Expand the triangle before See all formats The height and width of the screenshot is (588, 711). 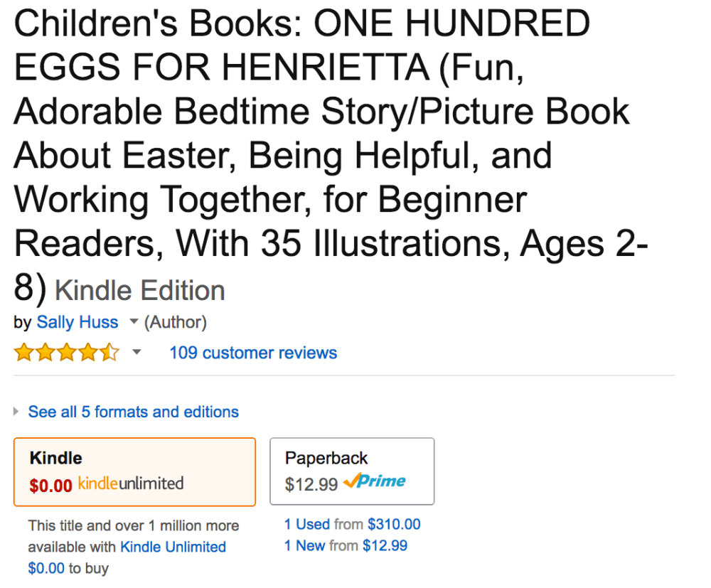pyautogui.click(x=16, y=412)
